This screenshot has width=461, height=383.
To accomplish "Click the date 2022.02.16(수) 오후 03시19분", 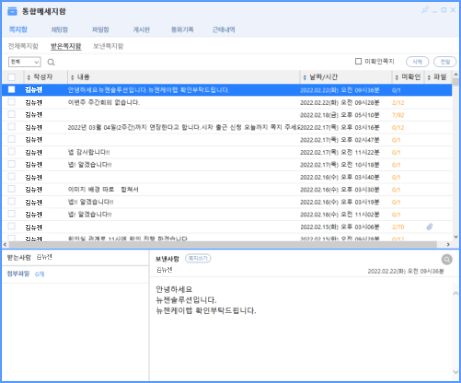I will (x=340, y=202).
